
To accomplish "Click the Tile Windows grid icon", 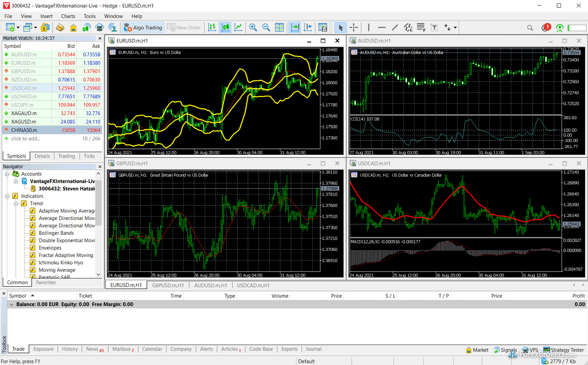I will pos(279,27).
